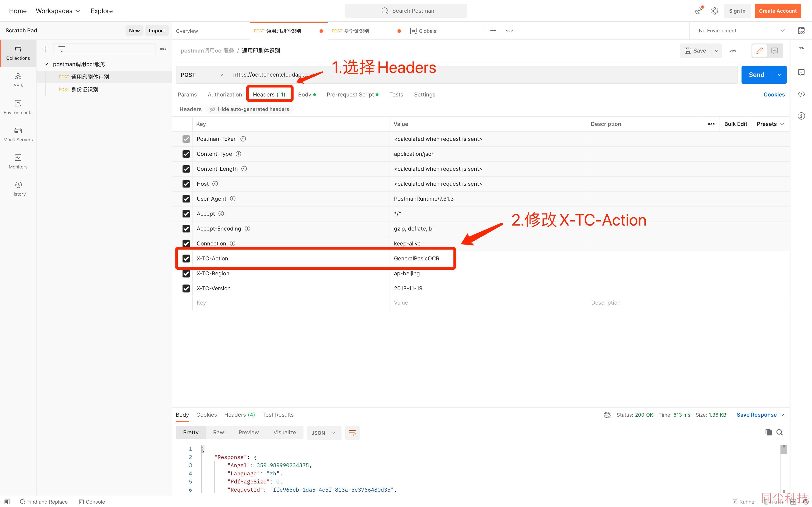Uncheck the X-TC-Region header
The image size is (812, 507).
186,274
